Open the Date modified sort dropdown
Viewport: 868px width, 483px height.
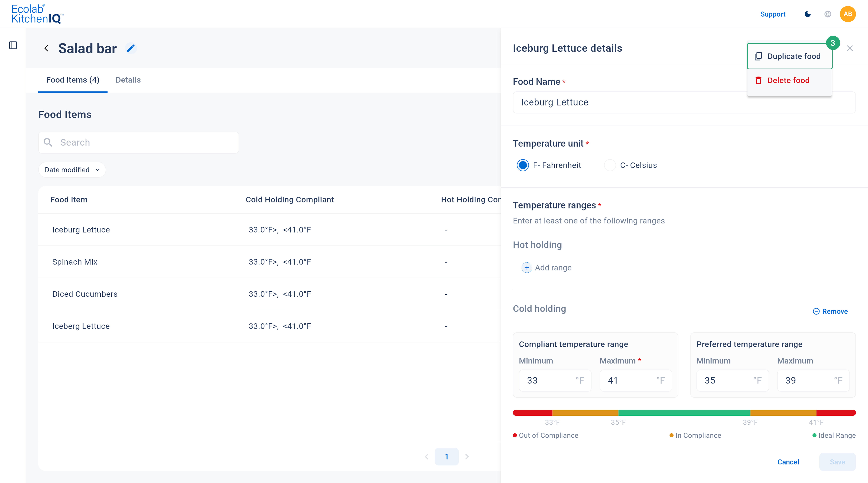(x=72, y=170)
